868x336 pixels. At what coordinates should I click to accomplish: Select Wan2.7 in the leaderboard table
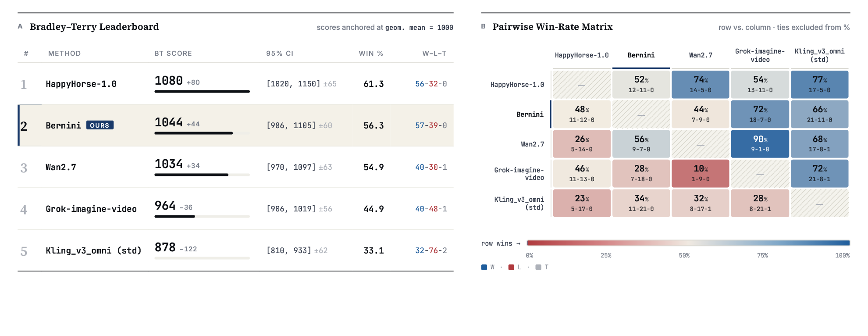point(61,167)
